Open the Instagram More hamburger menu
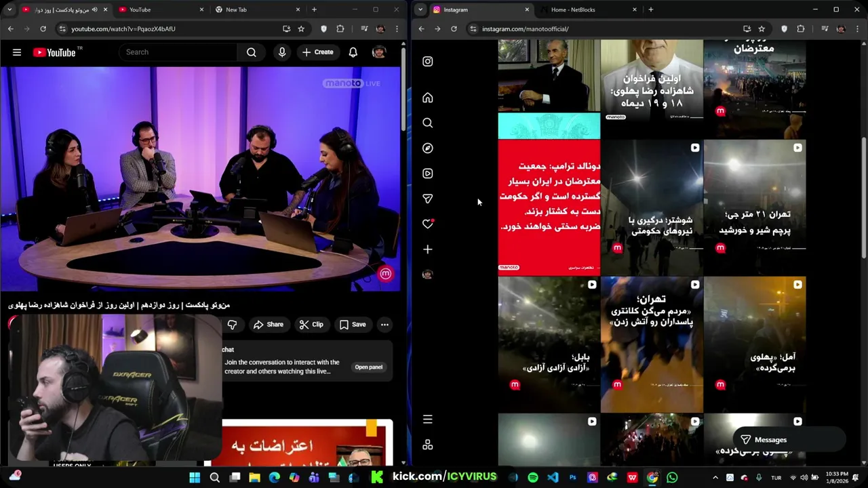The height and width of the screenshot is (488, 868). point(427,420)
